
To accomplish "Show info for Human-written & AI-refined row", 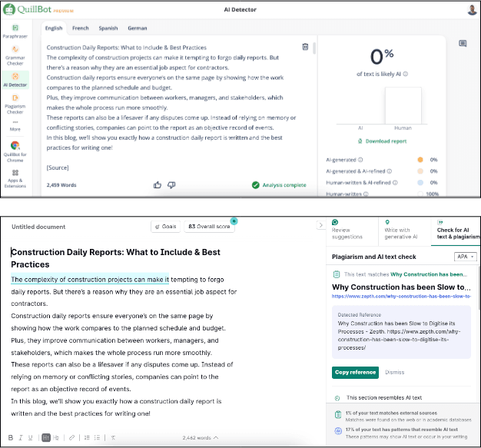I will pyautogui.click(x=395, y=183).
